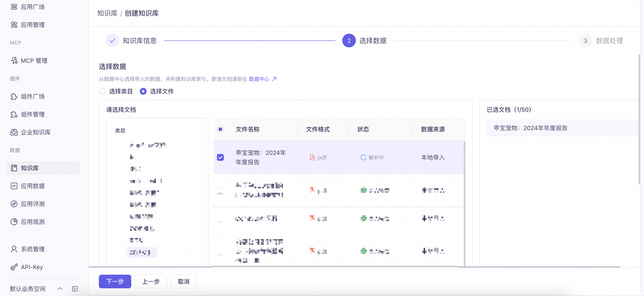Click the 下一步 button

pos(115,281)
